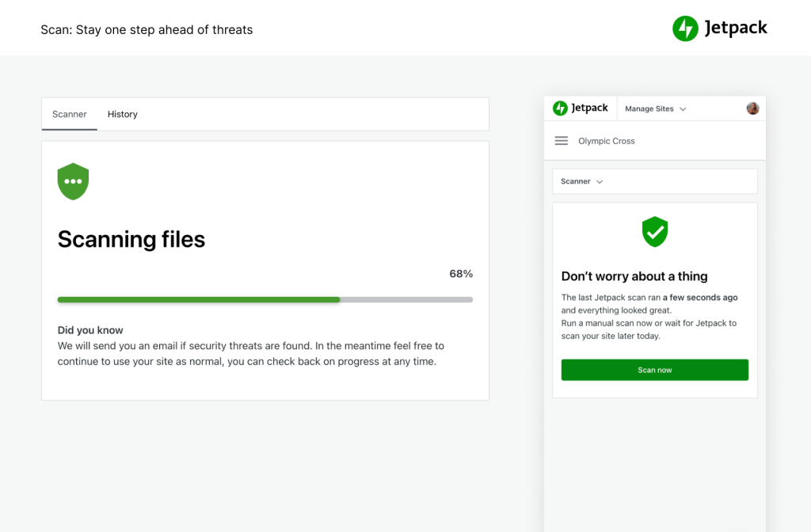Viewport: 811px width, 532px height.
Task: Click the Olympic Cross site name
Action: click(x=606, y=140)
